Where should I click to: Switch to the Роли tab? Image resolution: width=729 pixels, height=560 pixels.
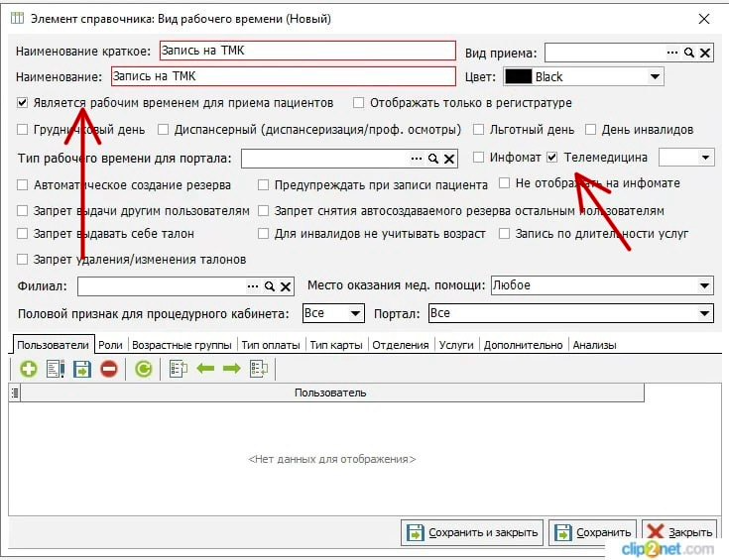coord(110,345)
